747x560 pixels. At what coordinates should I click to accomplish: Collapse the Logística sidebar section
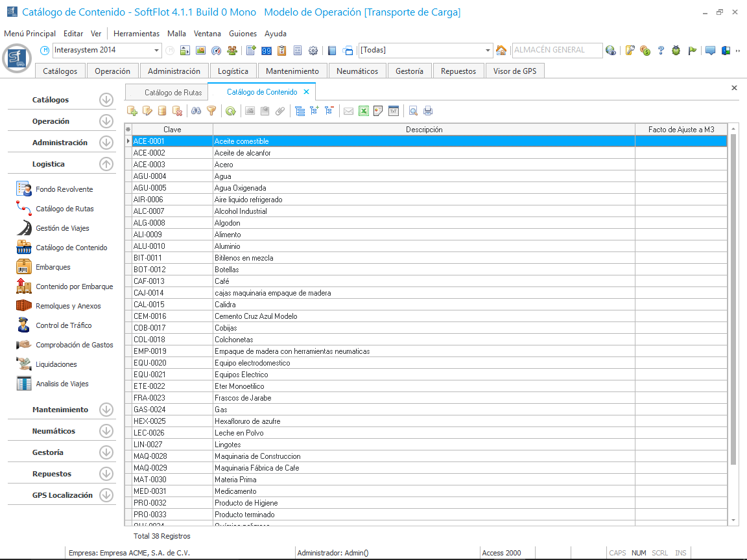click(x=106, y=164)
